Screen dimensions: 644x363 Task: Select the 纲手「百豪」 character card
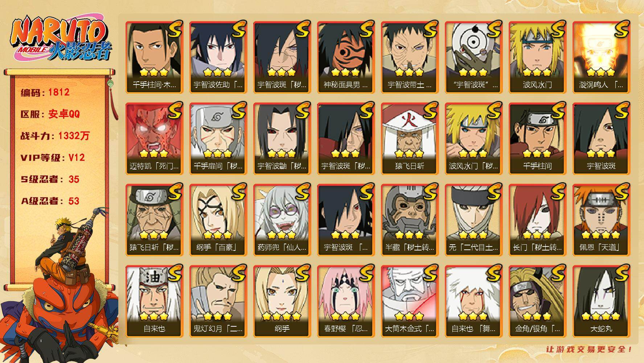[x=218, y=220]
